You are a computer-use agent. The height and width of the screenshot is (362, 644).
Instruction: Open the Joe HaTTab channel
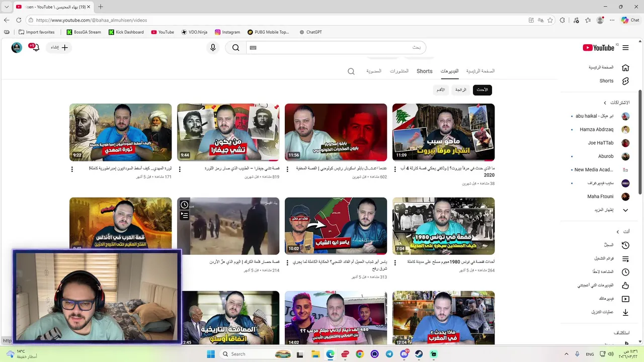click(x=601, y=143)
